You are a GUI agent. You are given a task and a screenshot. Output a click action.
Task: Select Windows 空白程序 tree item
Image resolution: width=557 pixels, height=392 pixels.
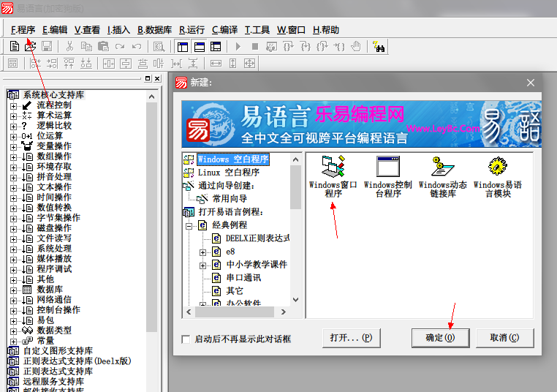coord(232,159)
